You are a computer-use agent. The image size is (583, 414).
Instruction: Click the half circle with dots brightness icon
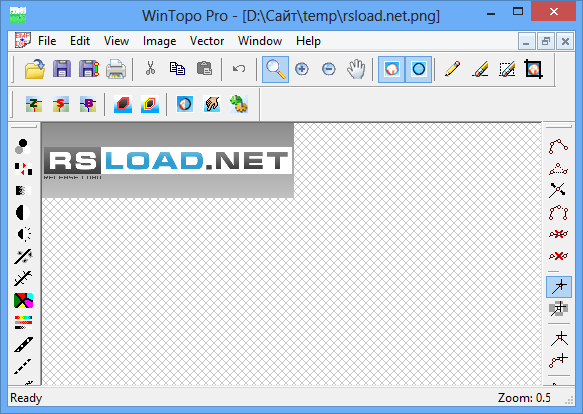[24, 234]
